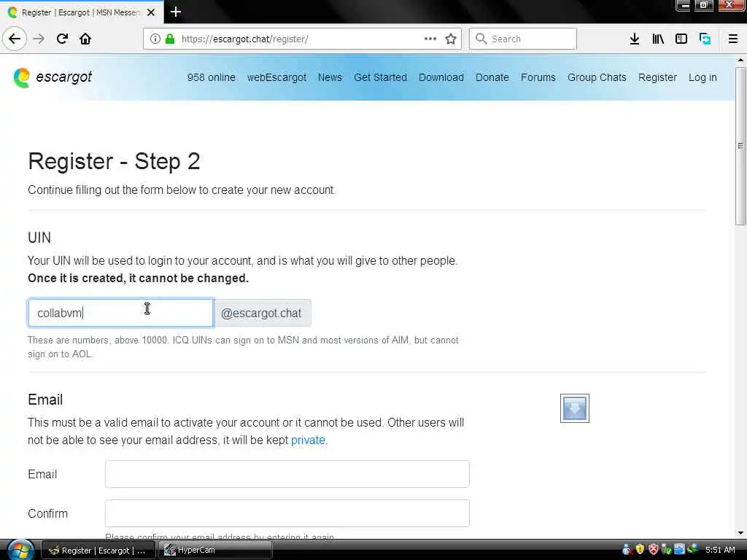Screen dimensions: 747x560
Task: Open the browser home page
Action: (85, 39)
